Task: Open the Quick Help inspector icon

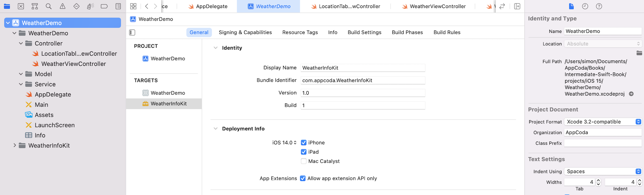Action: (x=599, y=6)
